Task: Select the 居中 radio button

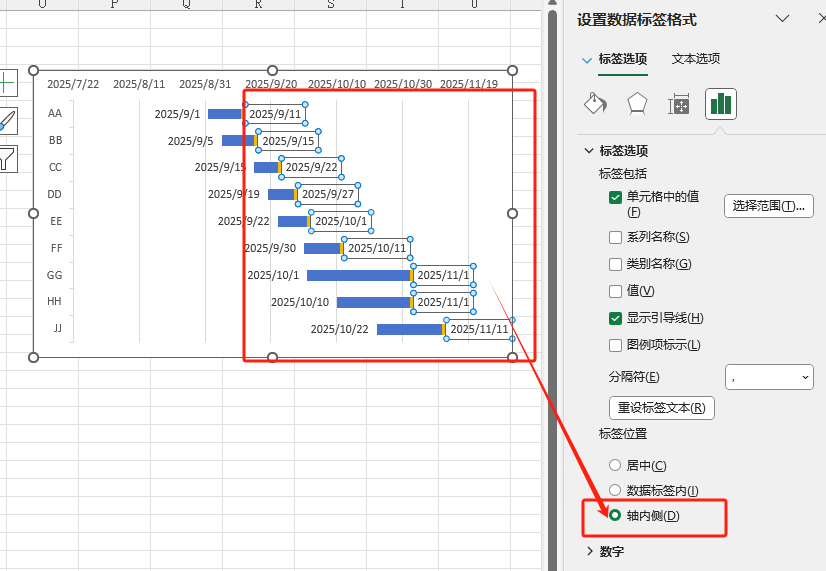Action: pyautogui.click(x=615, y=465)
